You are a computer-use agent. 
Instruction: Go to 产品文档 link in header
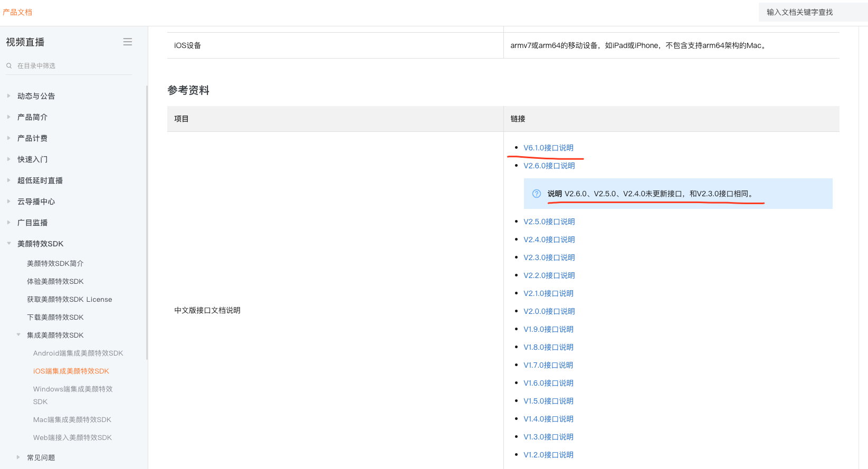pos(17,12)
